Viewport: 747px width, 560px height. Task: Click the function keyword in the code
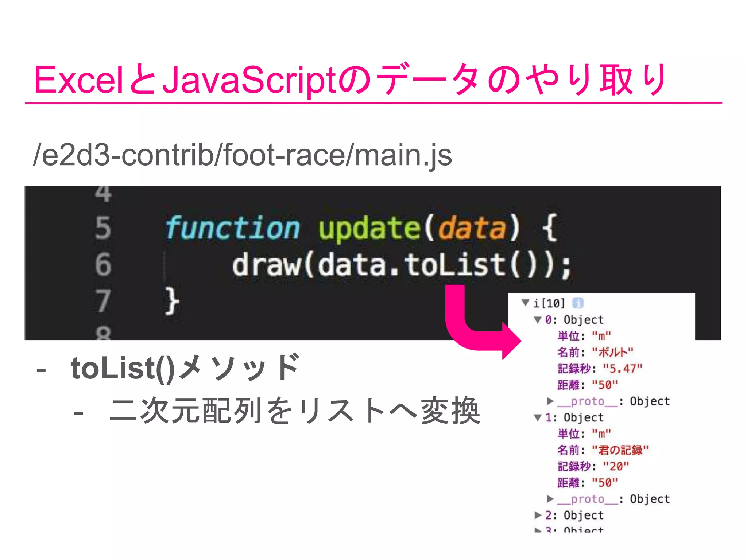(x=232, y=227)
